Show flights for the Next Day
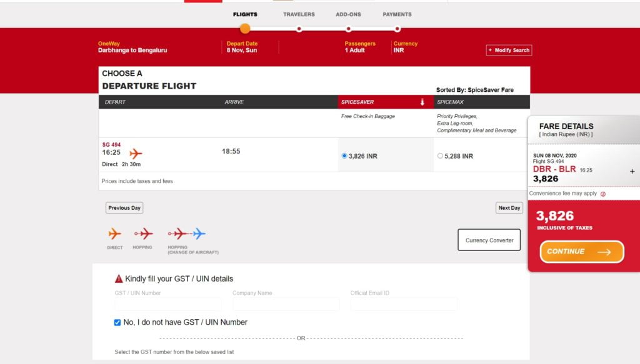This screenshot has width=640, height=364. click(509, 208)
